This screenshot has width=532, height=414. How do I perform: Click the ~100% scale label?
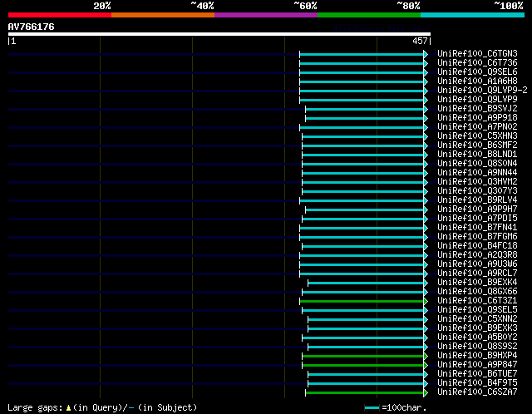pos(508,6)
